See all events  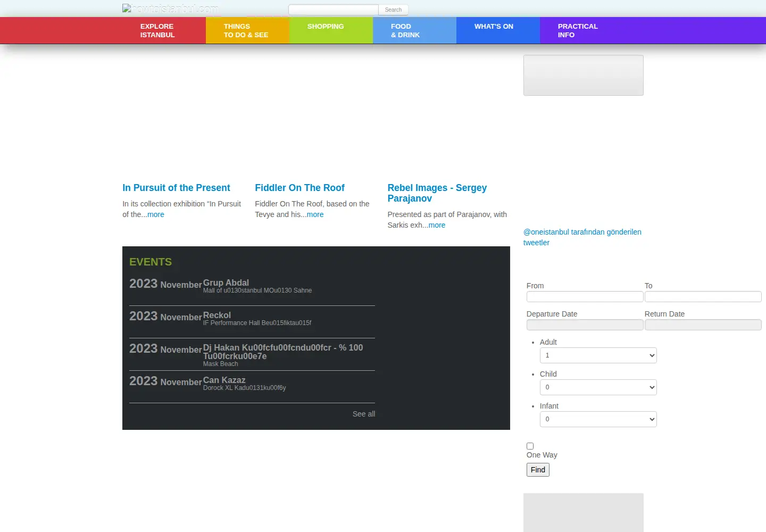pos(364,414)
